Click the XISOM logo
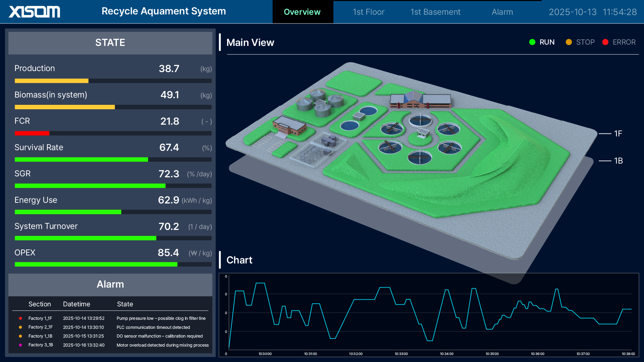 34,11
